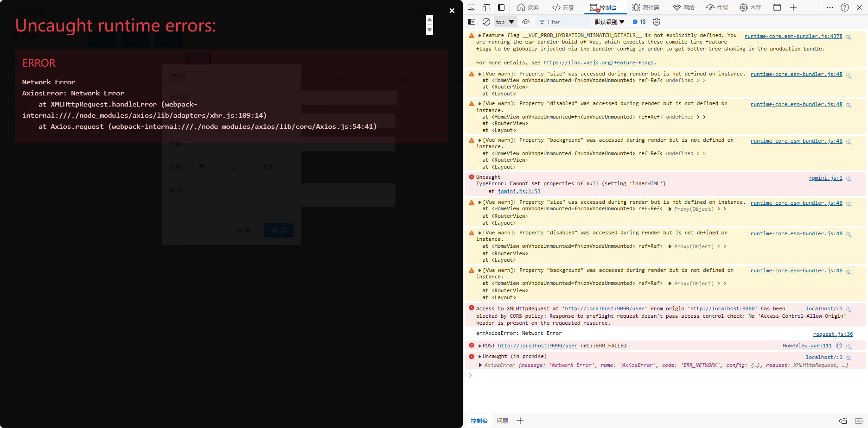Screen dimensions: 868x428
Task: Open localhost/:1 link on Uncaught (in promise) row
Action: (824, 357)
